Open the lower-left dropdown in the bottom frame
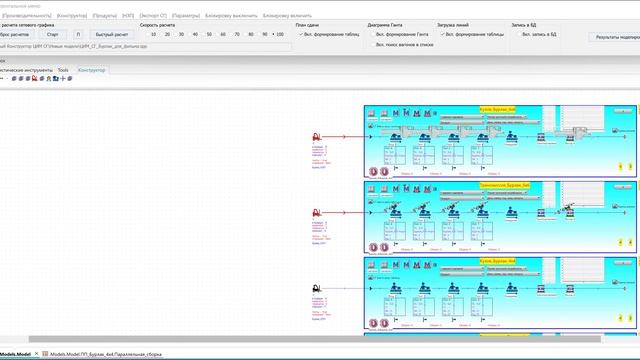Image resolution: width=640 pixels, height=360 pixels. (x=462, y=274)
